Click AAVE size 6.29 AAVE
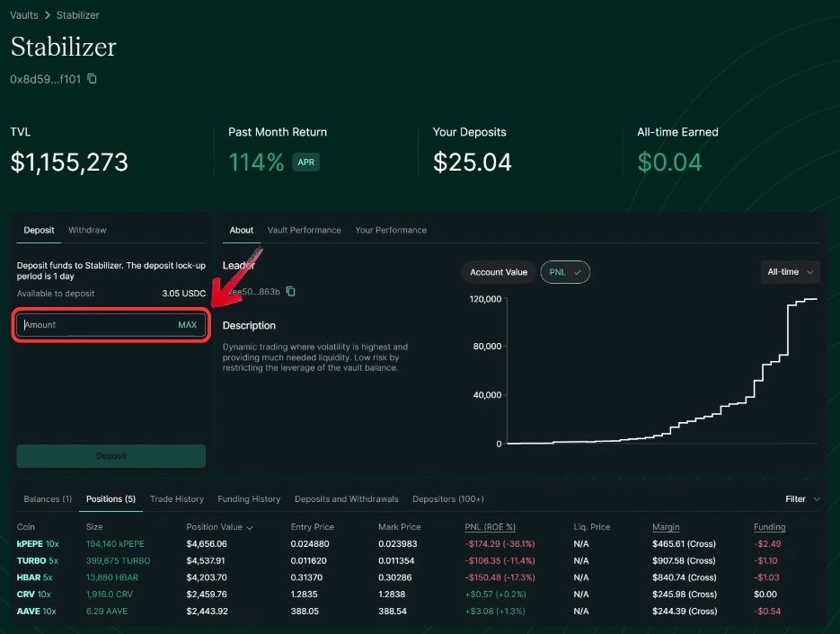Image resolution: width=840 pixels, height=634 pixels. coord(107,611)
